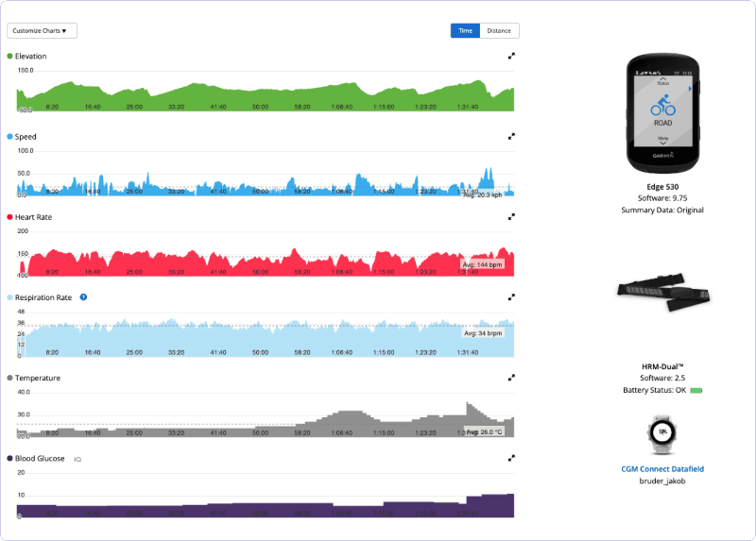Expand the Temperature chart view

point(511,377)
